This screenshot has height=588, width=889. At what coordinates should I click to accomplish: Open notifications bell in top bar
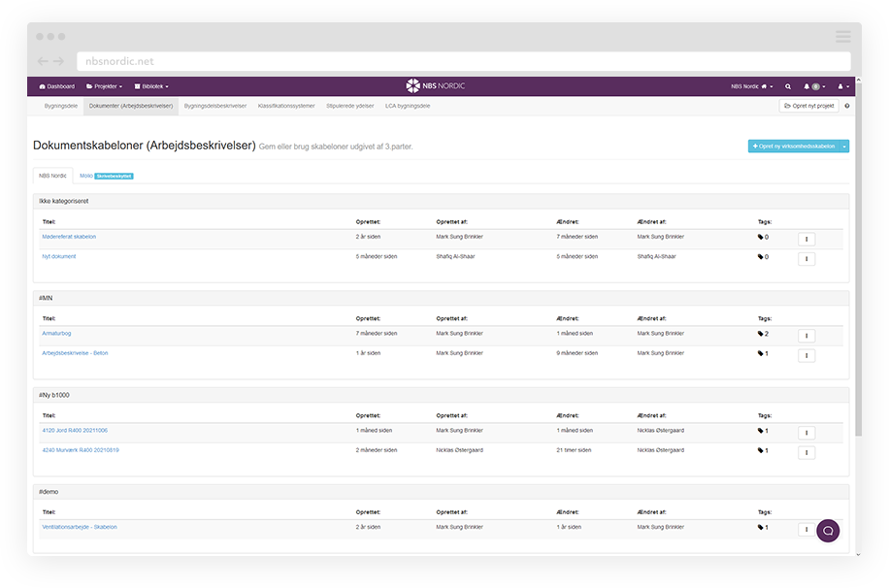[x=807, y=86]
